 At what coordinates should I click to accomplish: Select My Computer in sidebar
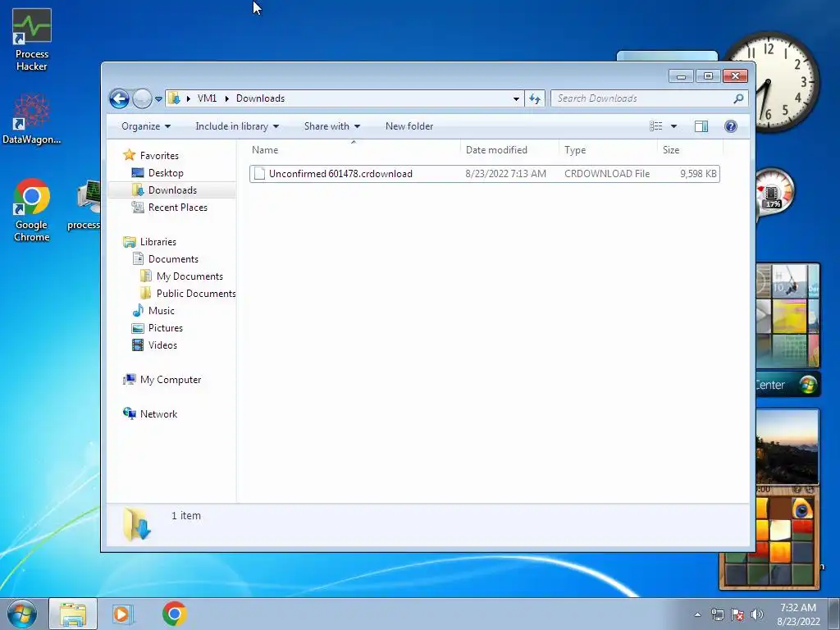click(171, 380)
